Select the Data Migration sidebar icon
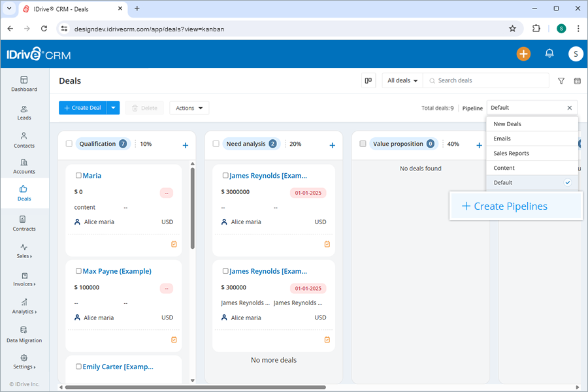Viewport: 588px width, 392px height. pyautogui.click(x=24, y=335)
